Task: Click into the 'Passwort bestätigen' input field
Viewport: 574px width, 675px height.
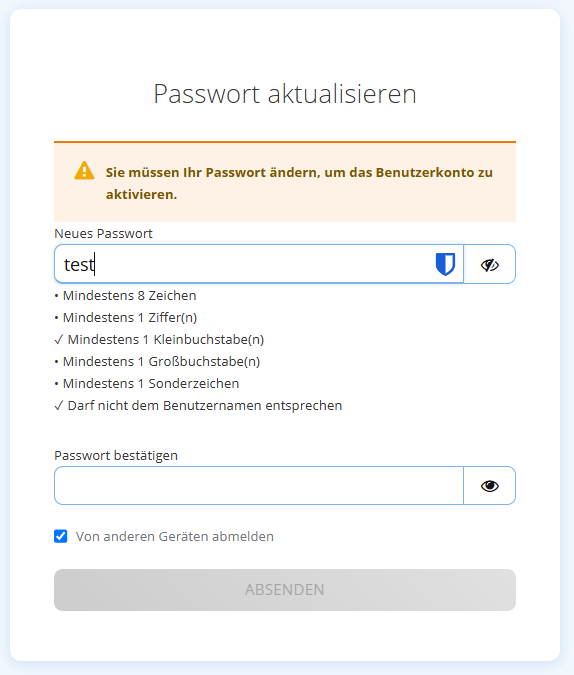Action: click(x=259, y=486)
